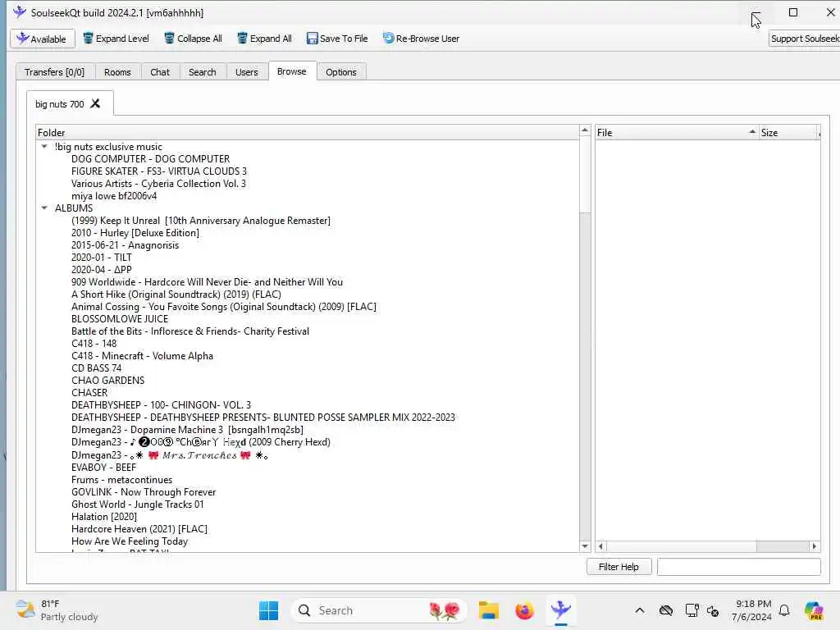Select CD BASS 74 folder
The image size is (840, 630).
[97, 368]
